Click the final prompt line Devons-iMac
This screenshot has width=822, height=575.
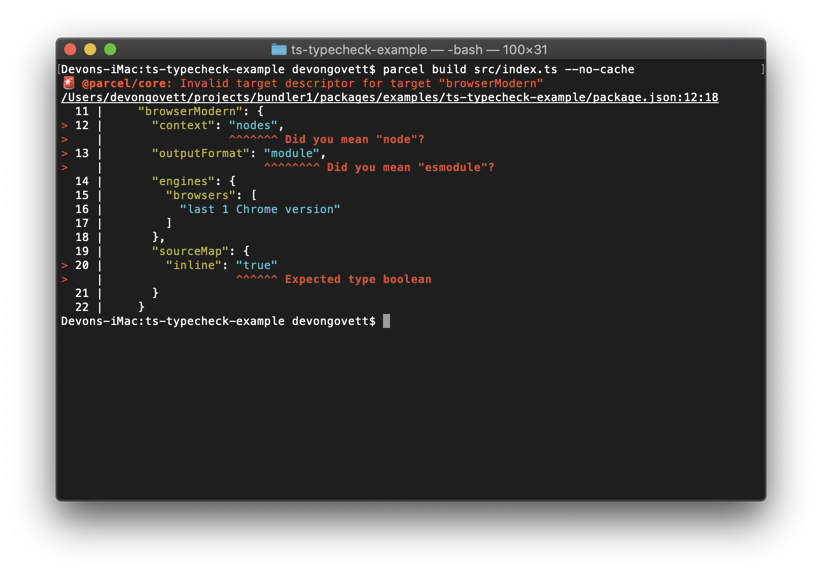218,321
